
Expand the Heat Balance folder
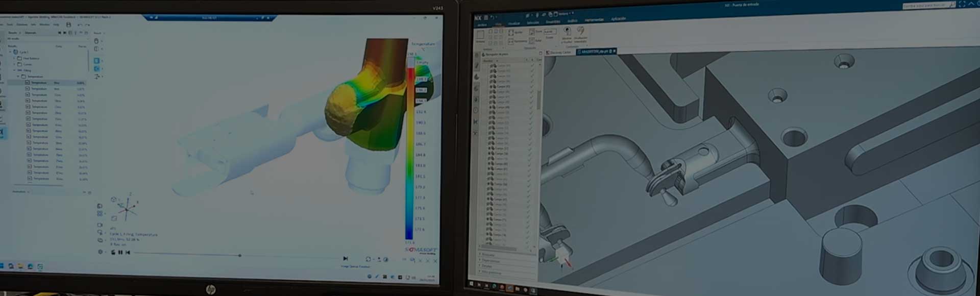tap(14, 58)
